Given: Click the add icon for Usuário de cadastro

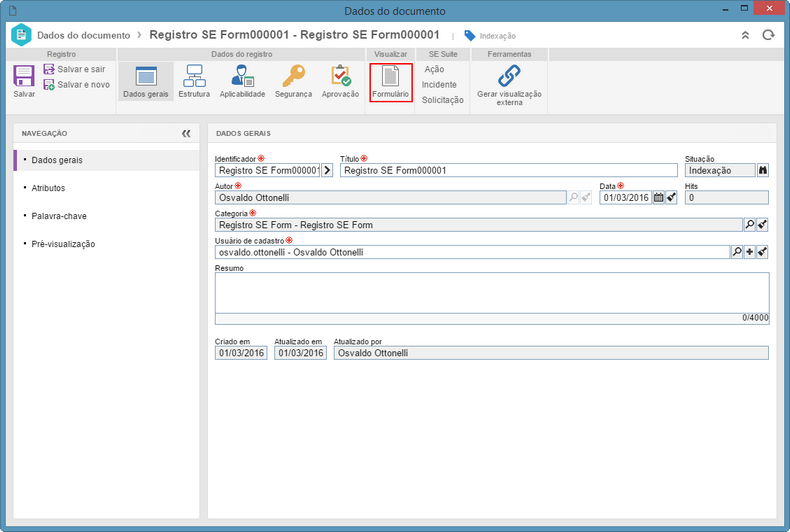Looking at the screenshot, I should click(x=750, y=252).
